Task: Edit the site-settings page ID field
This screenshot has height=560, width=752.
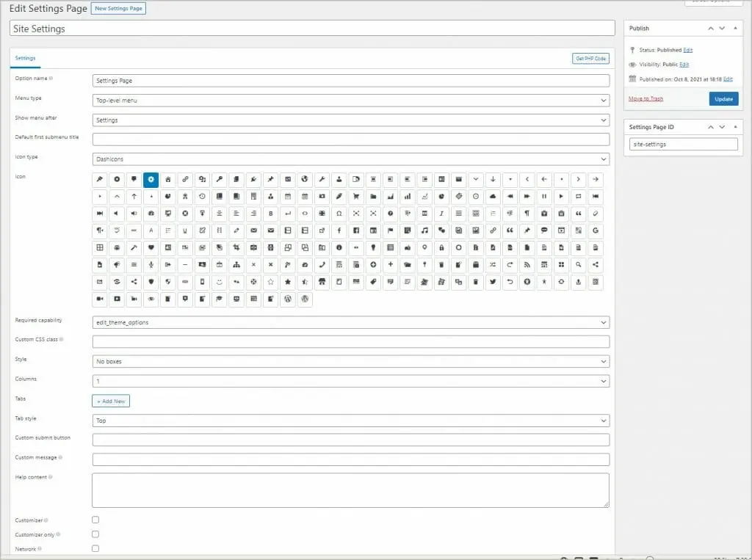Action: coord(683,144)
